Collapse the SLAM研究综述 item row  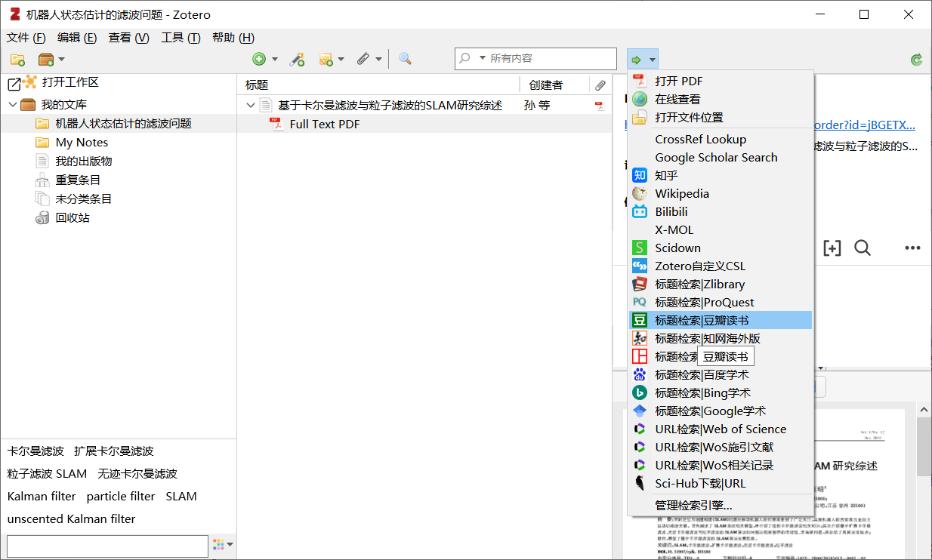point(251,106)
